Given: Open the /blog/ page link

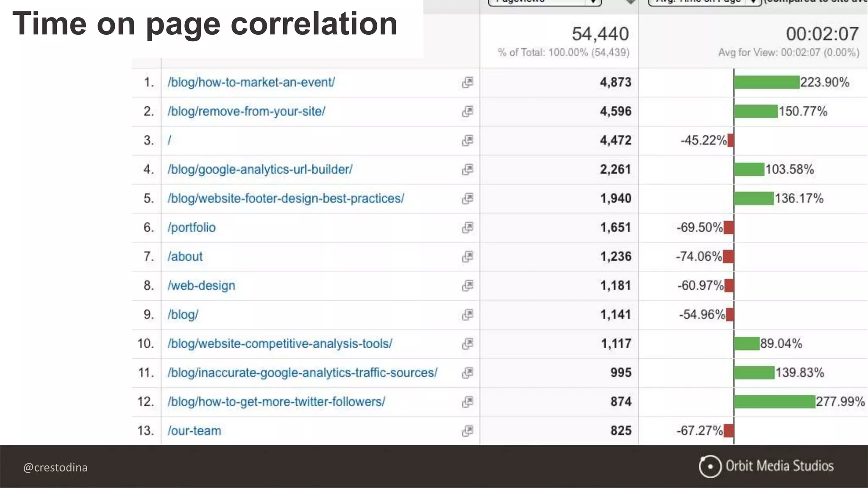Looking at the screenshot, I should (183, 315).
